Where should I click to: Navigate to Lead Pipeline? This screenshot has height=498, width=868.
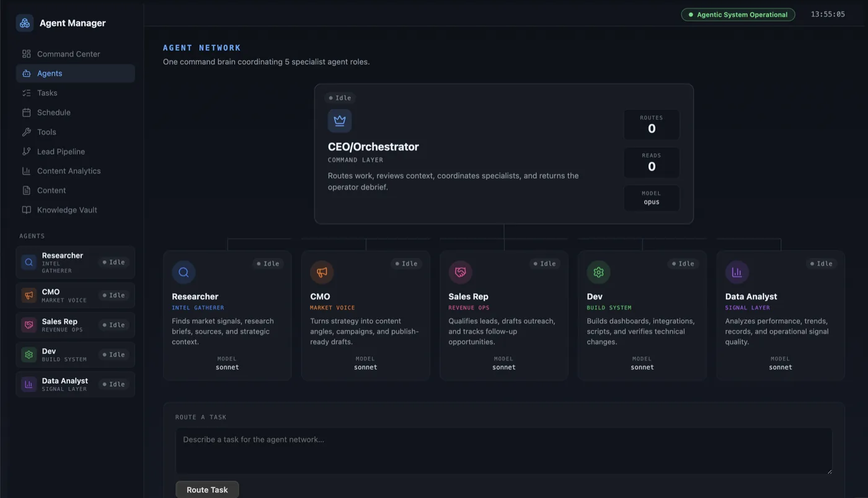[76, 151]
